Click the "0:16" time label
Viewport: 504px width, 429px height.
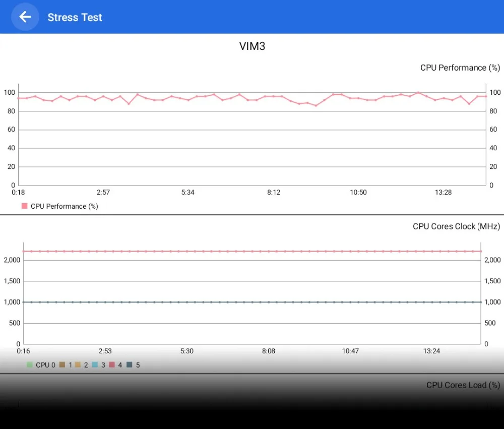coord(23,351)
